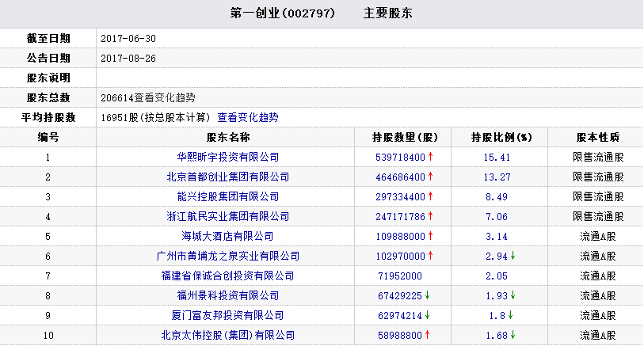The image size is (644, 346).
Task: Select share count 109888000
Action: [x=401, y=237]
